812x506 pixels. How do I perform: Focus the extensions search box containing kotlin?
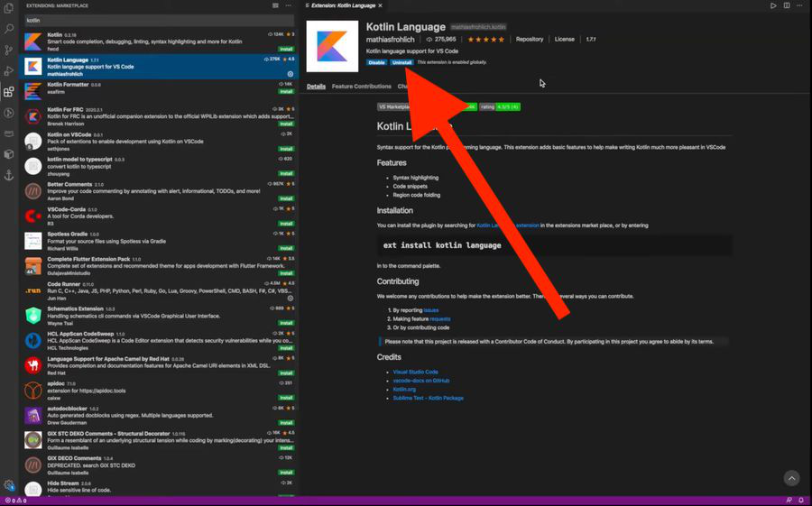click(x=160, y=20)
